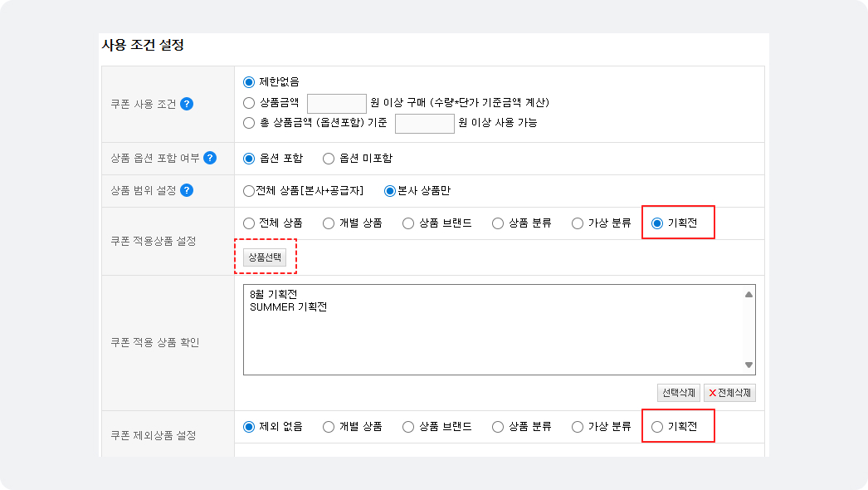Viewport: 868px width, 490px height.
Task: Click the 상품금액 amount input field
Action: click(336, 103)
